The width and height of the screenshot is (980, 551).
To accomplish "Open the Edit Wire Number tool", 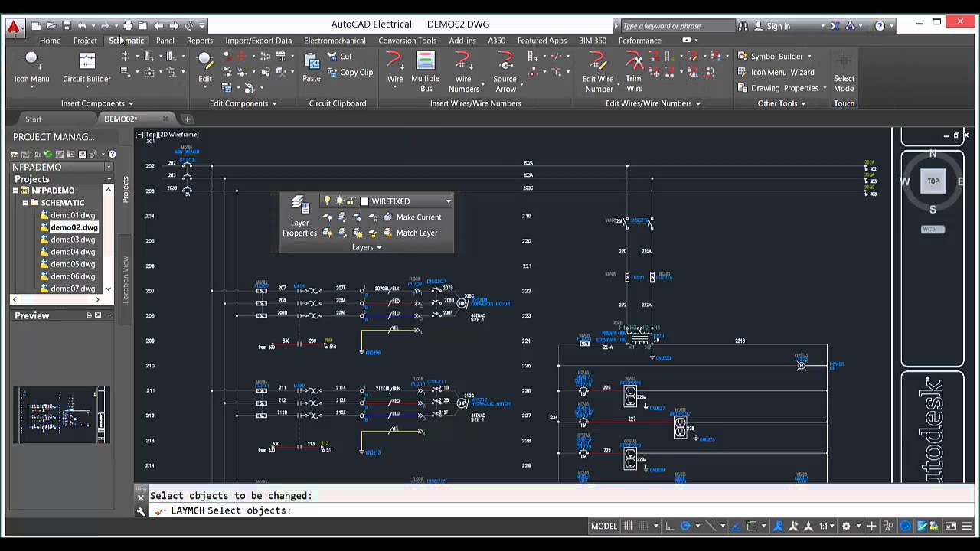I will (598, 71).
